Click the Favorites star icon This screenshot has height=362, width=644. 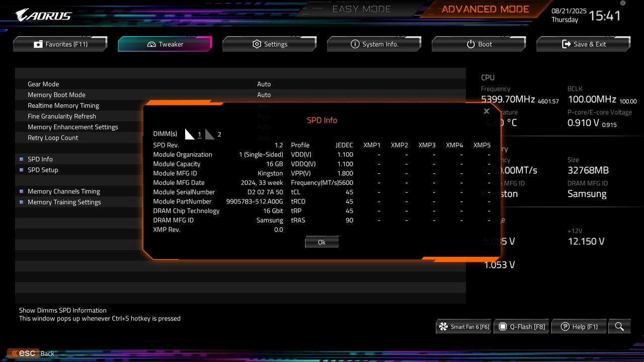pyautogui.click(x=38, y=44)
